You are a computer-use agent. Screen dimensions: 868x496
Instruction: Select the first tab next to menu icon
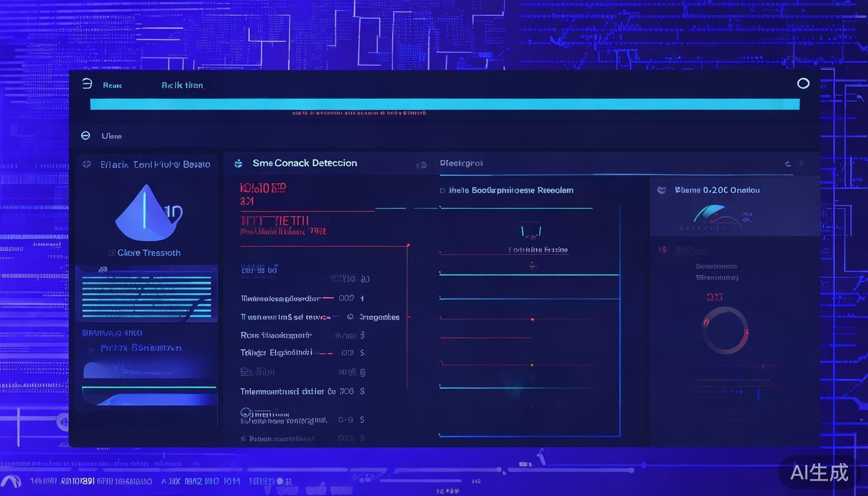[x=112, y=85]
